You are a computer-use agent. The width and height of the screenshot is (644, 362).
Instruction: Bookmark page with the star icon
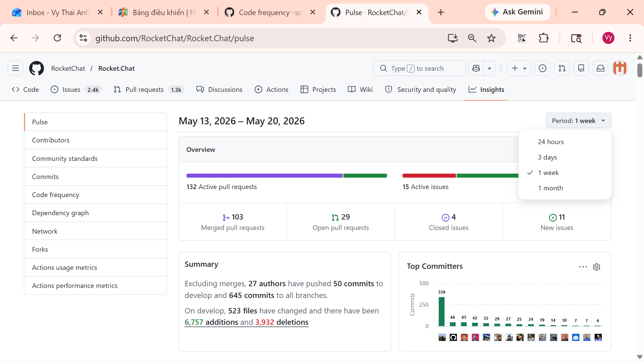(491, 38)
